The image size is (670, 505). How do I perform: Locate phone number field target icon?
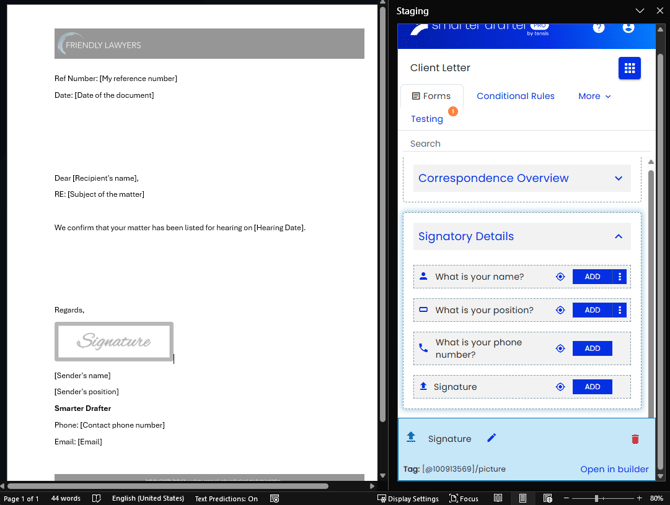pyautogui.click(x=560, y=349)
